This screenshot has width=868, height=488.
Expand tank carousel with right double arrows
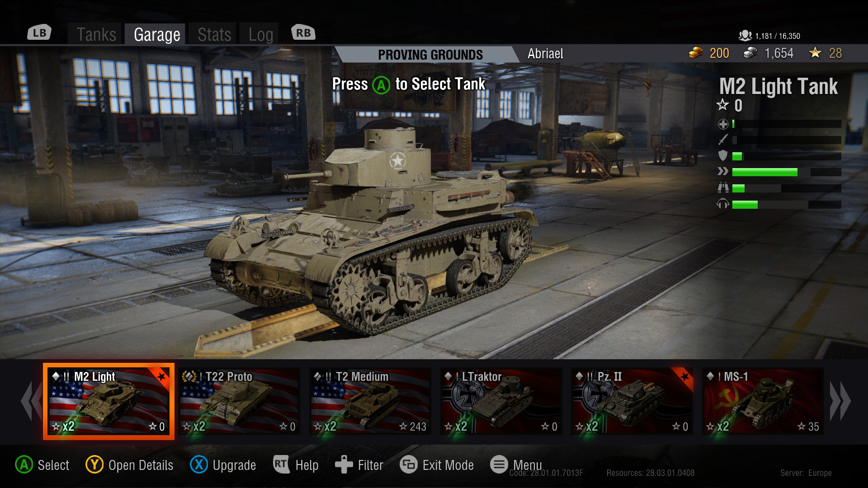840,401
